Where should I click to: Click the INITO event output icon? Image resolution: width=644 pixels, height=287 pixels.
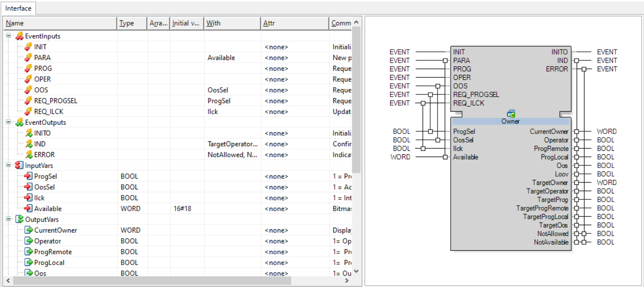point(29,133)
